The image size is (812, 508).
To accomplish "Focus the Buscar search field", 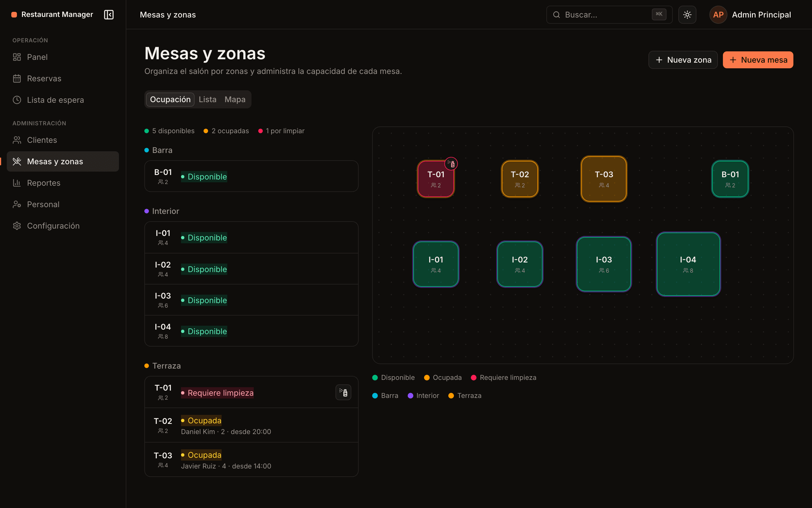I will [x=609, y=15].
